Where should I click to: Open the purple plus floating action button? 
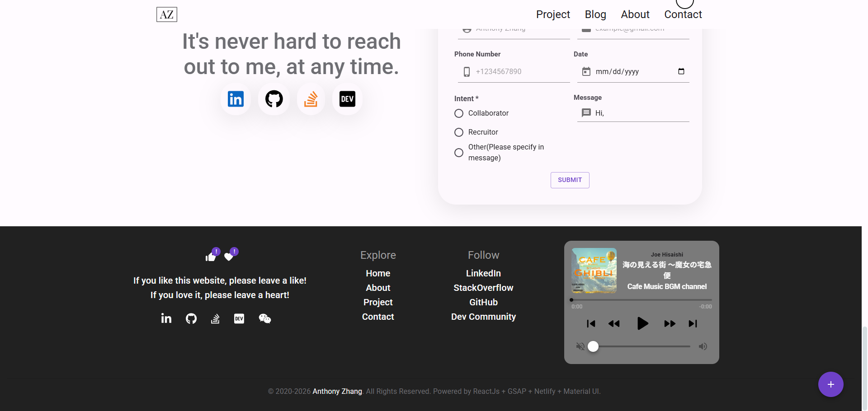(x=831, y=384)
